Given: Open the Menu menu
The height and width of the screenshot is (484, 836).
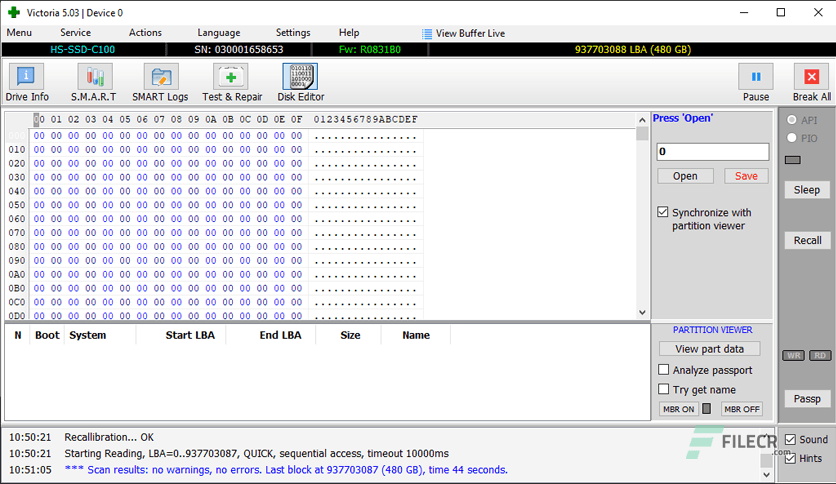Looking at the screenshot, I should click(x=19, y=33).
